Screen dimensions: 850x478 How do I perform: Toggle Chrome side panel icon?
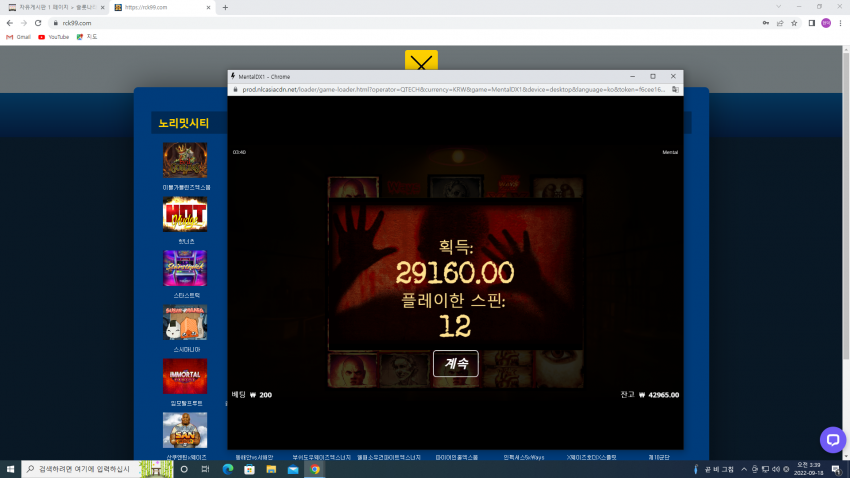tap(812, 23)
